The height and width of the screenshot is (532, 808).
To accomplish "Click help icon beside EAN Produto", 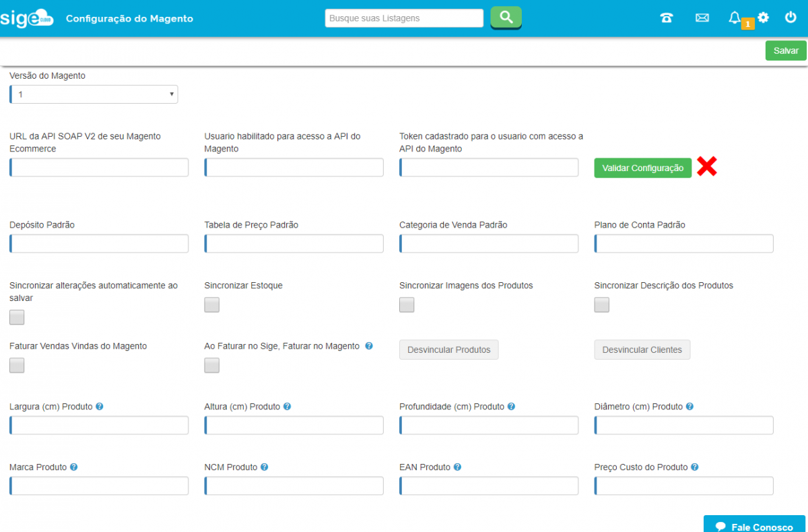I will (x=457, y=467).
